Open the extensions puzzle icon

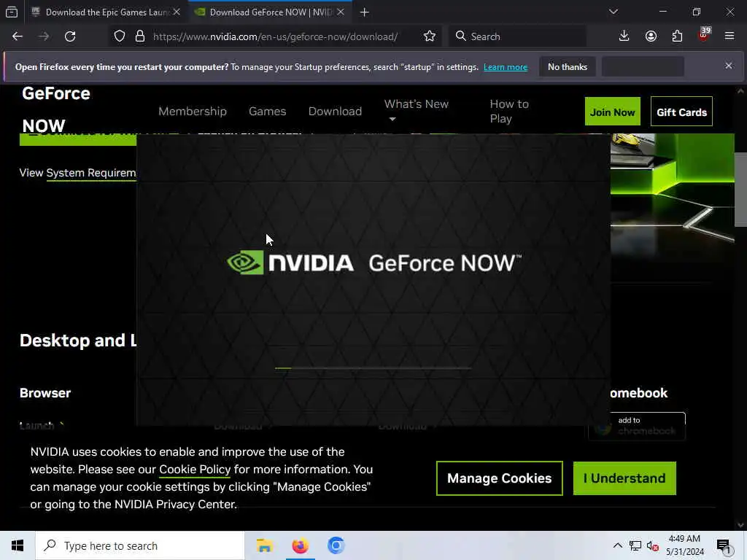(x=677, y=36)
